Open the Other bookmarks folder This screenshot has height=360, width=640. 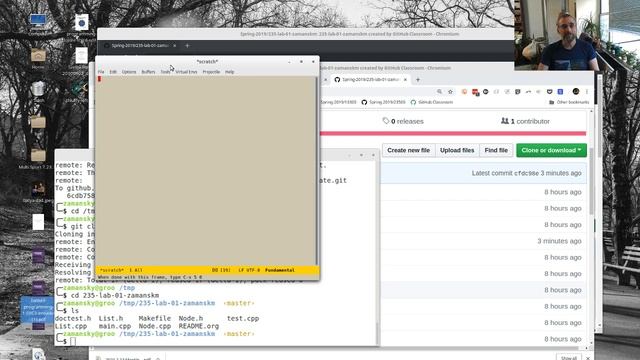point(569,102)
